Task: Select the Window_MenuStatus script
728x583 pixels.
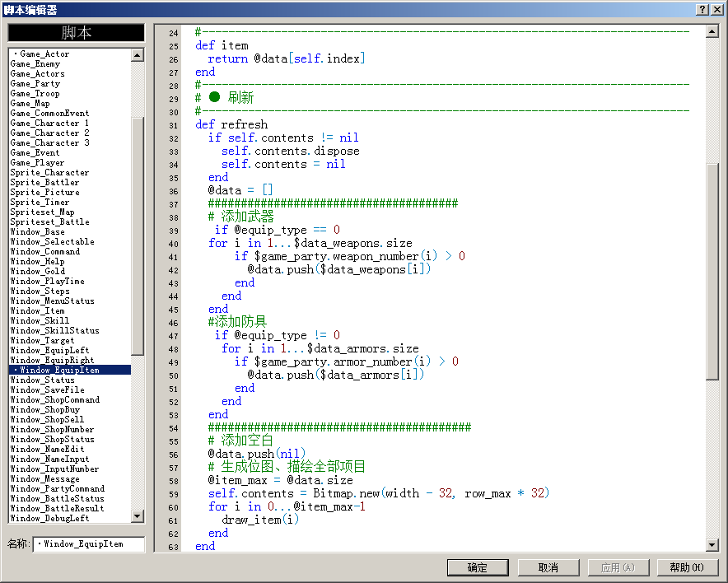Action: [x=70, y=301]
